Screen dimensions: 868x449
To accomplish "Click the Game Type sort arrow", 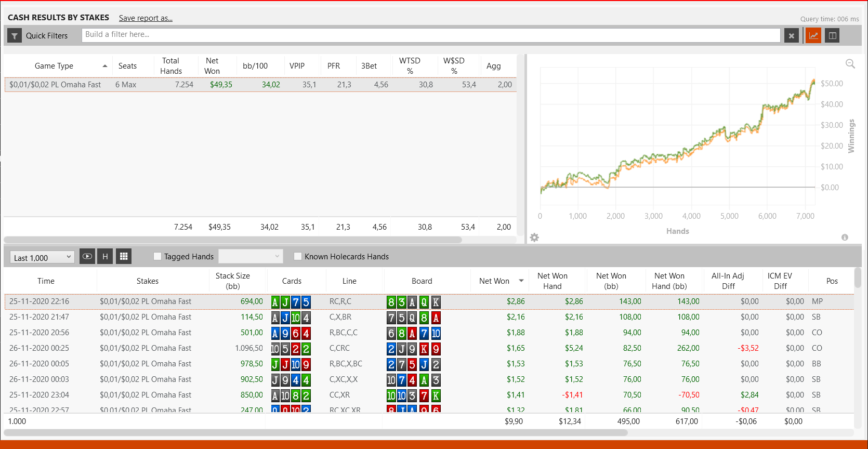I will [105, 66].
